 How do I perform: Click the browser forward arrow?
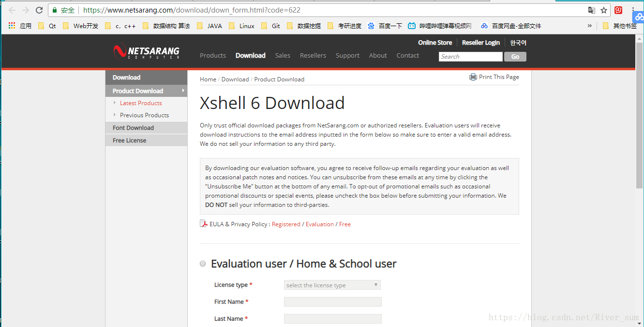(26, 10)
